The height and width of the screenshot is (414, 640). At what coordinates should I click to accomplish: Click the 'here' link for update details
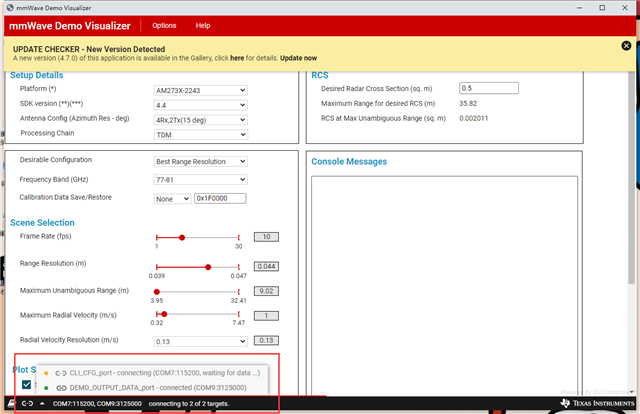tap(237, 58)
